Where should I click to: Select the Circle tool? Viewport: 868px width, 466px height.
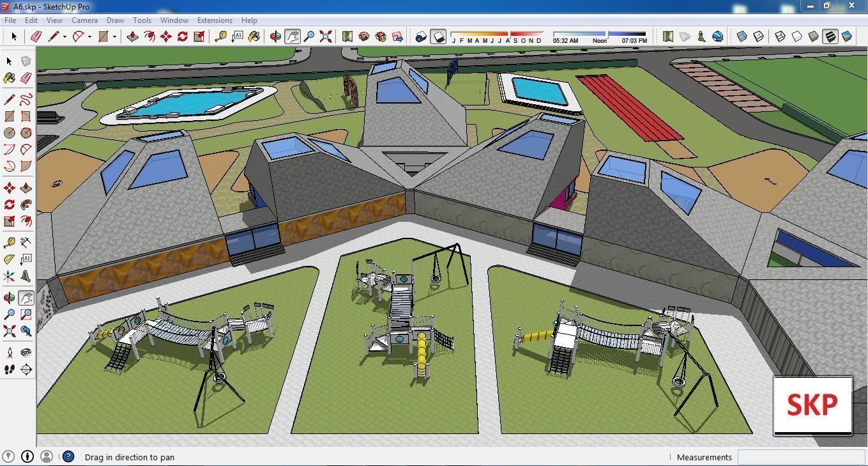tap(10, 133)
